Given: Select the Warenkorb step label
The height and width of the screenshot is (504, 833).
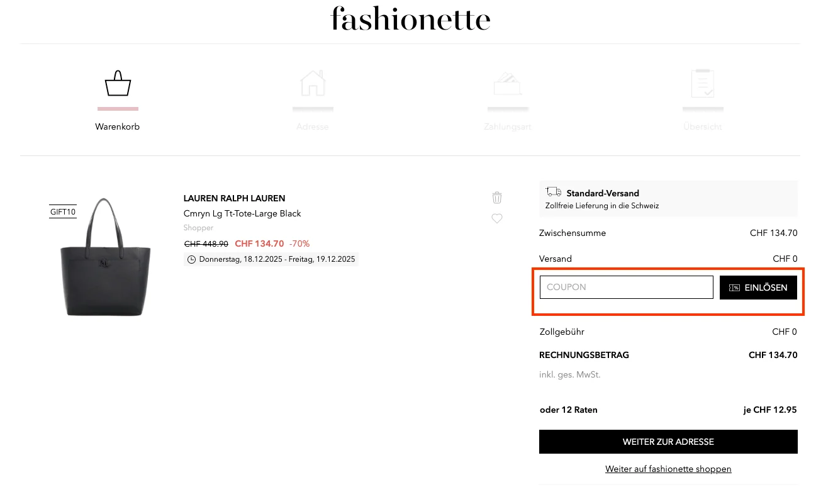Looking at the screenshot, I should 118,126.
